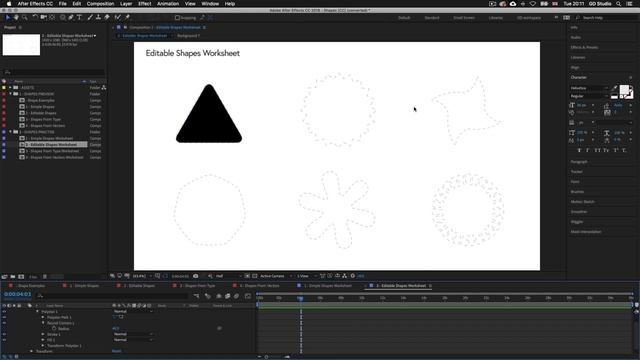Screen dimensions: 640x360
Task: Select the Brush tool
Action: (x=90, y=18)
